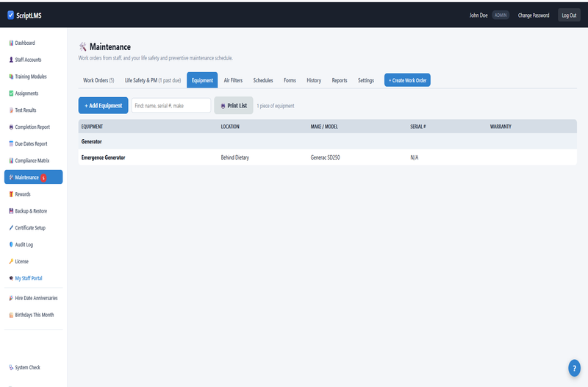Click the Audit Log shield icon
588x387 pixels.
[x=11, y=245]
